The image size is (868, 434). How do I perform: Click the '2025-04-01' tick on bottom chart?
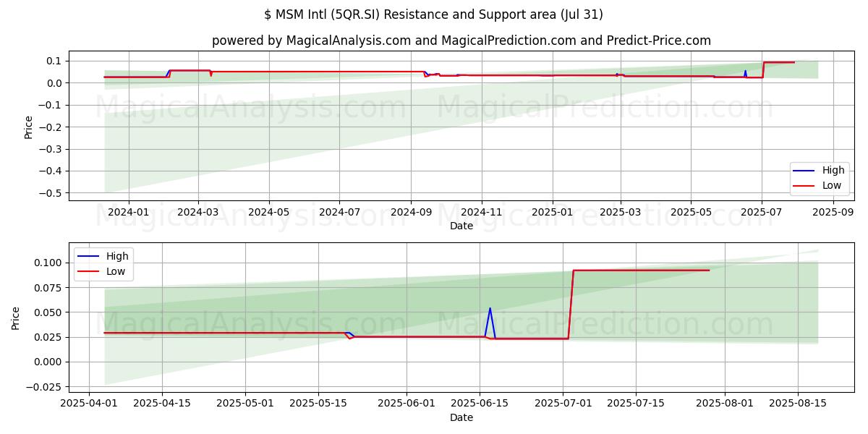point(89,404)
